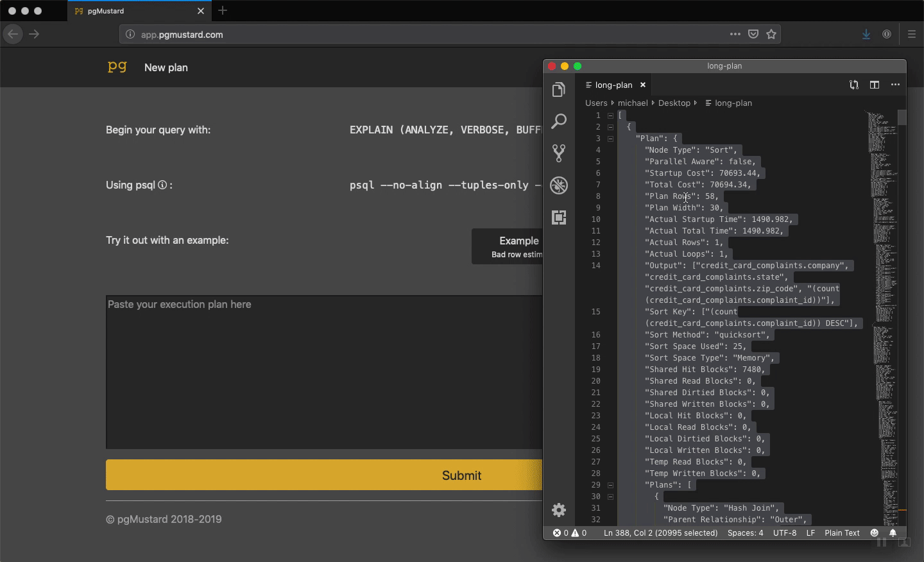The image size is (924, 562).
Task: Click the VS Code minimap
Action: pos(881,318)
